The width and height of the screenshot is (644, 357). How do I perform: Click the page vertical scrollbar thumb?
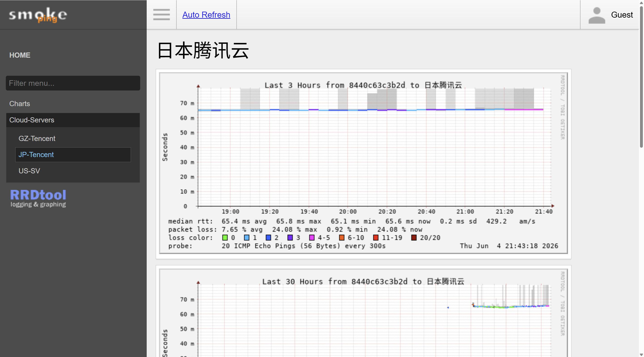click(641, 77)
